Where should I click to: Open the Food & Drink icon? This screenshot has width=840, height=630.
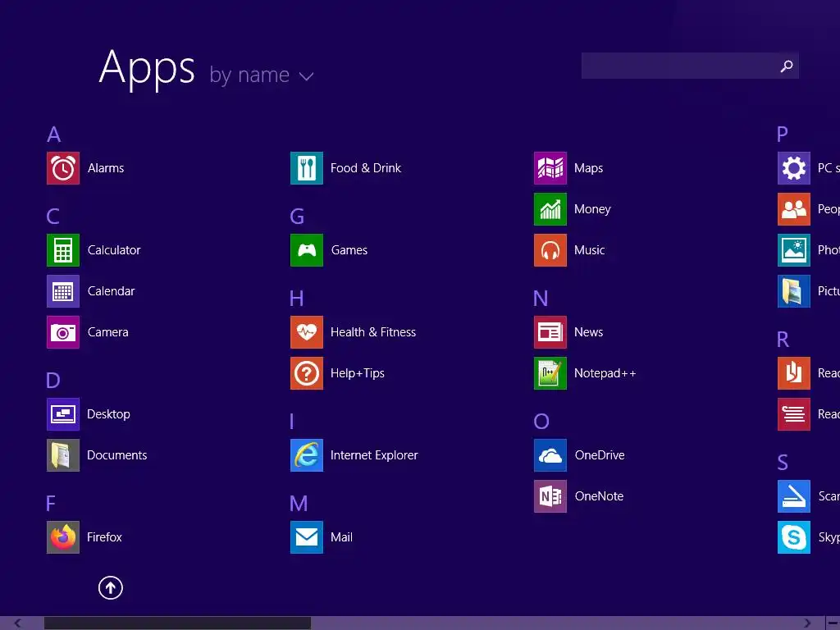(x=307, y=168)
